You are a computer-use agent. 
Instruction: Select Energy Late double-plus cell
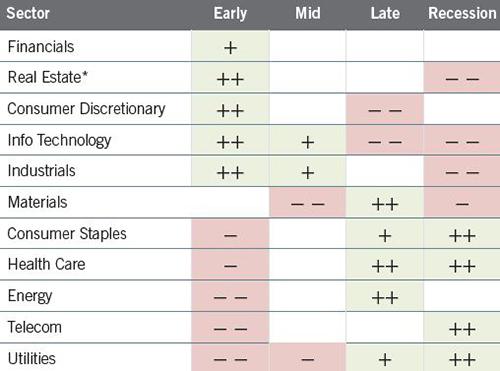point(385,296)
